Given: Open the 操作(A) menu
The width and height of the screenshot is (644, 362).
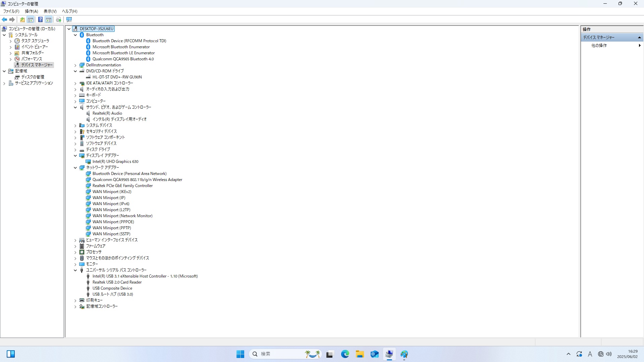Looking at the screenshot, I should pyautogui.click(x=32, y=11).
